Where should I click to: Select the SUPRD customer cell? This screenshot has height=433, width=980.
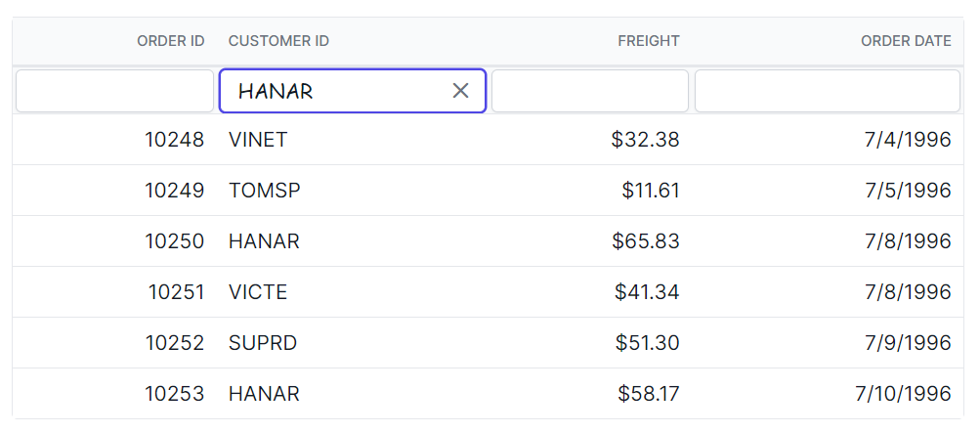pos(263,343)
